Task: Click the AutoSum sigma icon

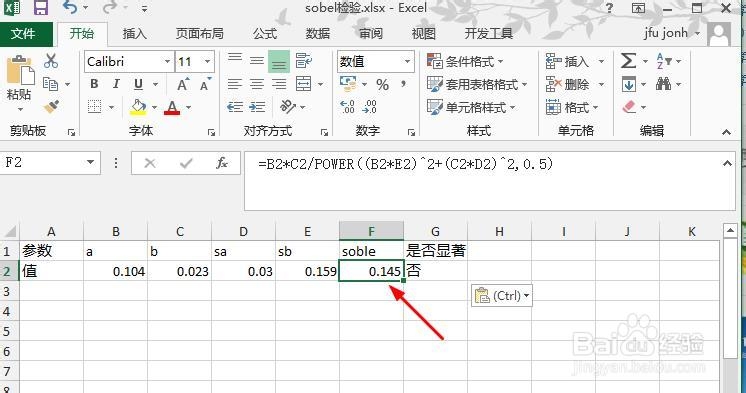Action: coord(628,61)
